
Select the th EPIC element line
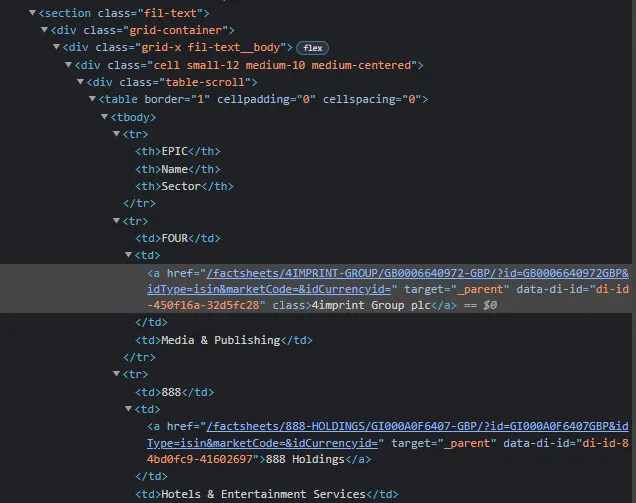pyautogui.click(x=178, y=151)
